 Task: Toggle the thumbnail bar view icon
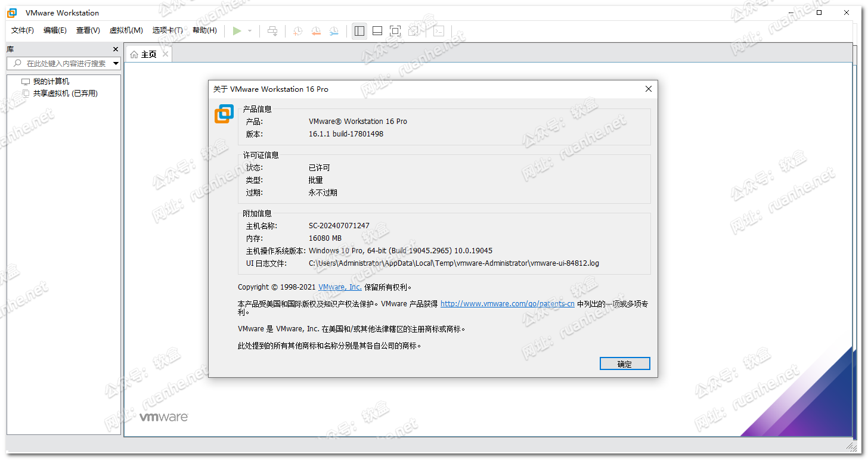coord(377,31)
